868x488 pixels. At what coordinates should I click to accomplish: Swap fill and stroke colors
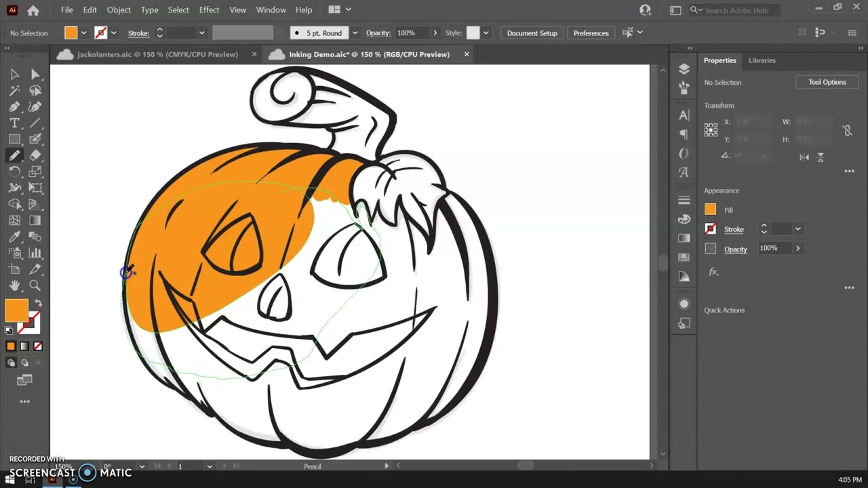(x=38, y=304)
